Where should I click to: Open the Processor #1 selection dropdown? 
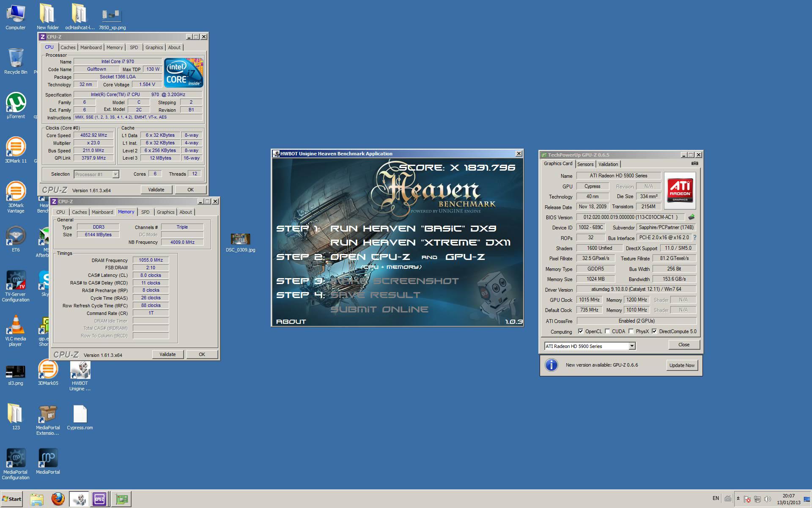96,174
